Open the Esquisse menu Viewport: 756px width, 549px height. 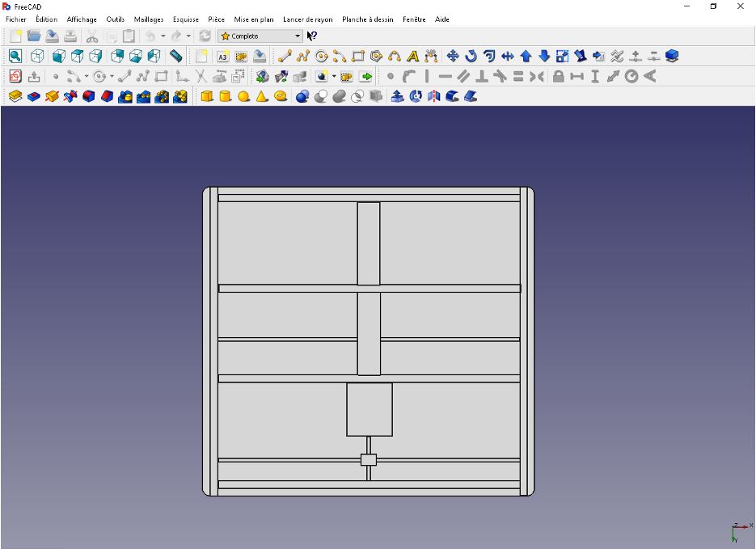(x=186, y=19)
